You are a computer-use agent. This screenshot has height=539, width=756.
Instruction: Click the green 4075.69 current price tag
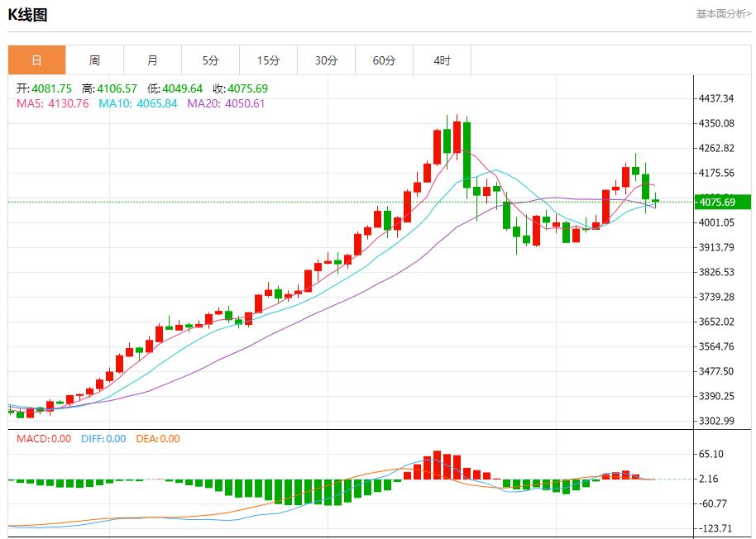[721, 202]
